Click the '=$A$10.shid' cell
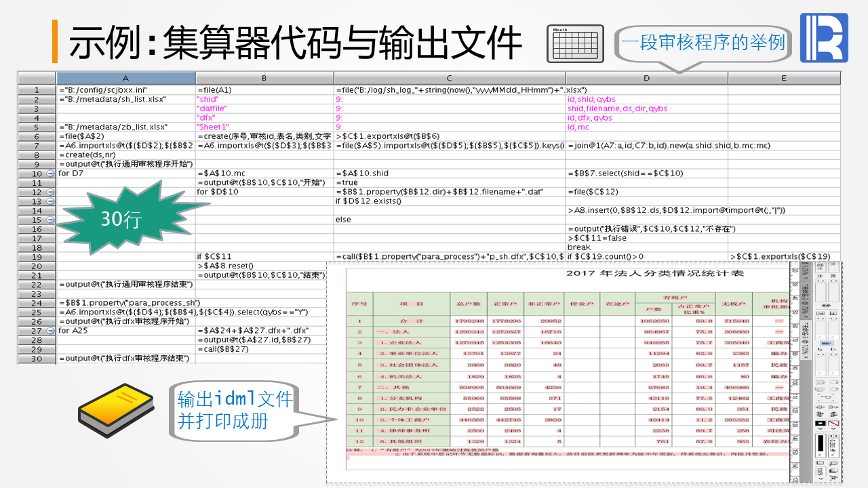868x488 pixels. [450, 174]
